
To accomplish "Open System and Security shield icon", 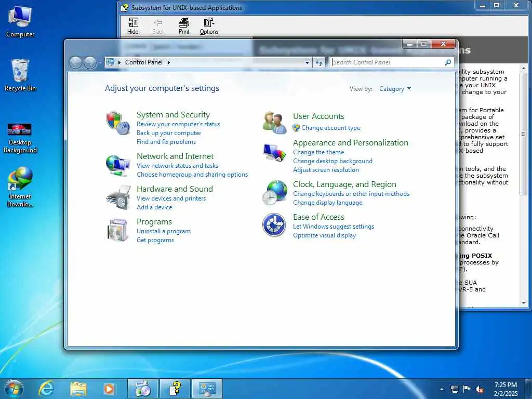I will tap(118, 123).
